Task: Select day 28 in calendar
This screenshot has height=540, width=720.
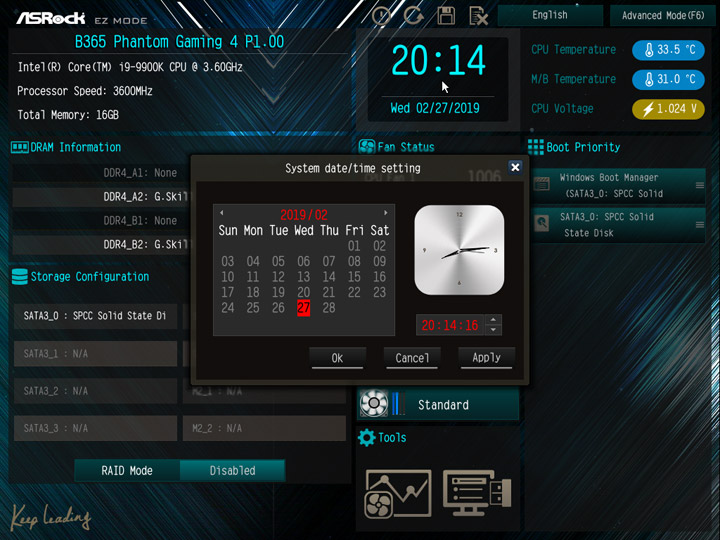Action: click(x=328, y=307)
